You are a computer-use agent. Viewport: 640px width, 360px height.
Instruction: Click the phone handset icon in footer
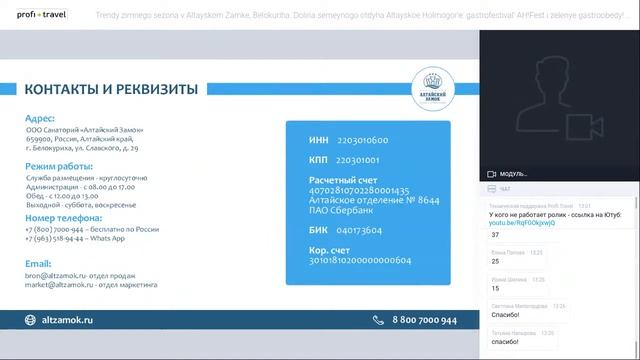[378, 320]
